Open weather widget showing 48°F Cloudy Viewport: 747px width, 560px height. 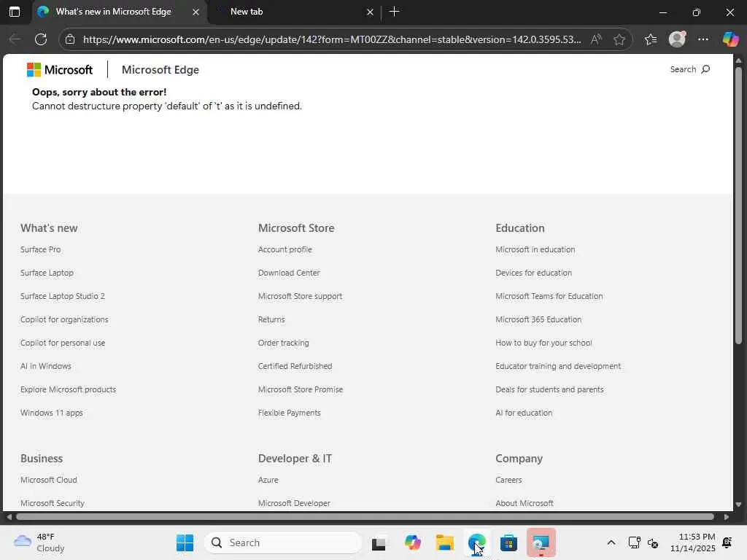[39, 542]
